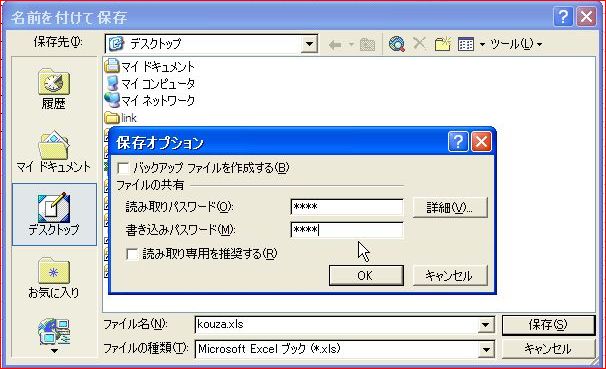The height and width of the screenshot is (369, 606).
Task: Go up one folder level
Action: tap(367, 45)
